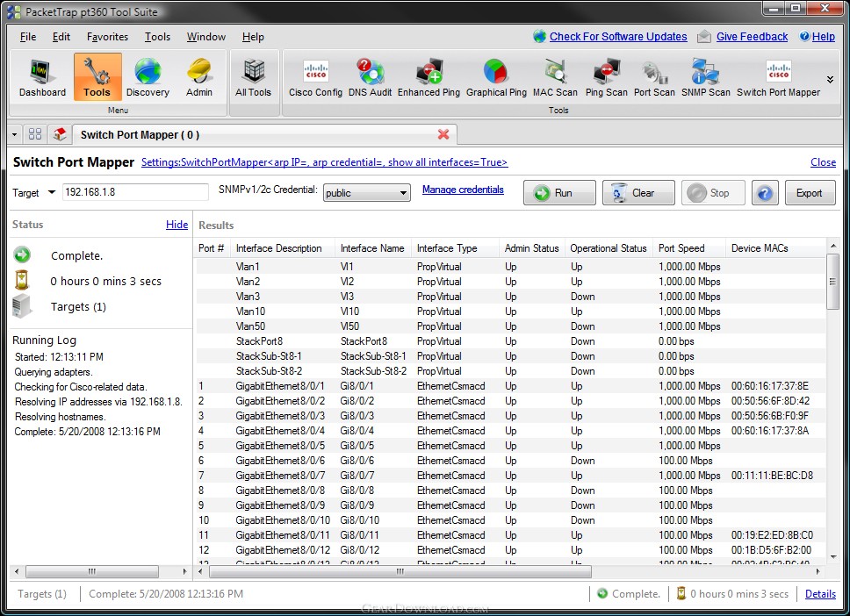Run the switch port mapping

click(x=559, y=193)
